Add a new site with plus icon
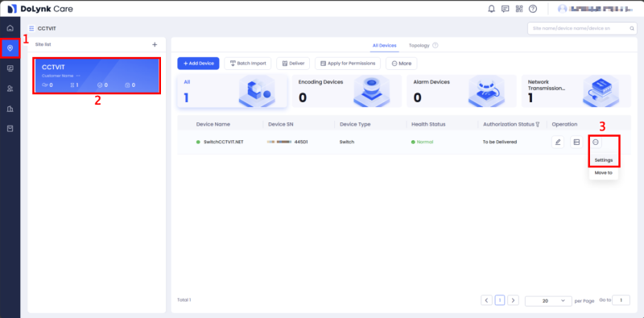This screenshot has width=644, height=318. click(x=155, y=44)
